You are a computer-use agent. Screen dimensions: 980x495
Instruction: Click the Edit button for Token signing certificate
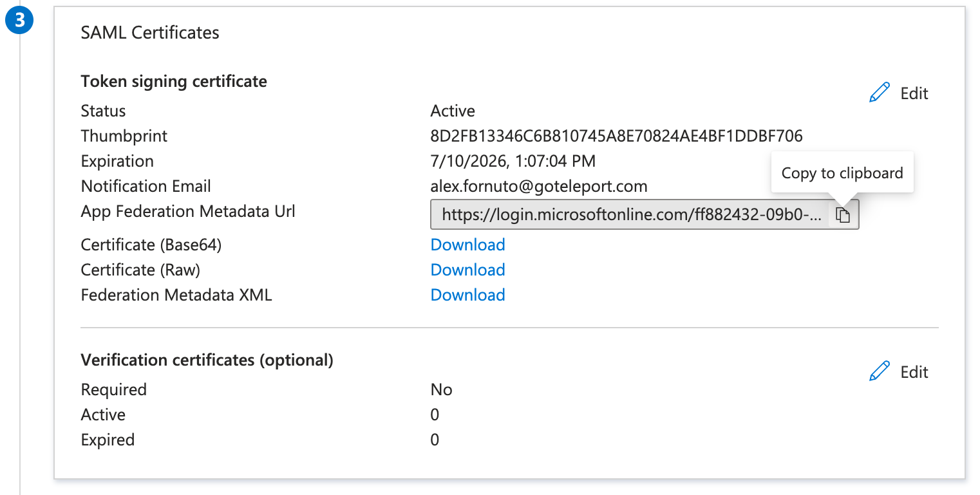pyautogui.click(x=913, y=93)
